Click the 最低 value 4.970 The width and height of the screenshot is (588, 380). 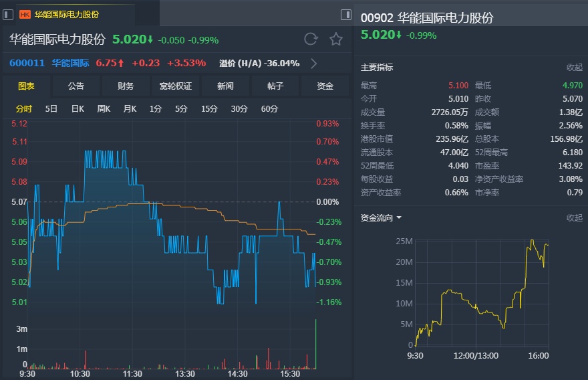[573, 86]
